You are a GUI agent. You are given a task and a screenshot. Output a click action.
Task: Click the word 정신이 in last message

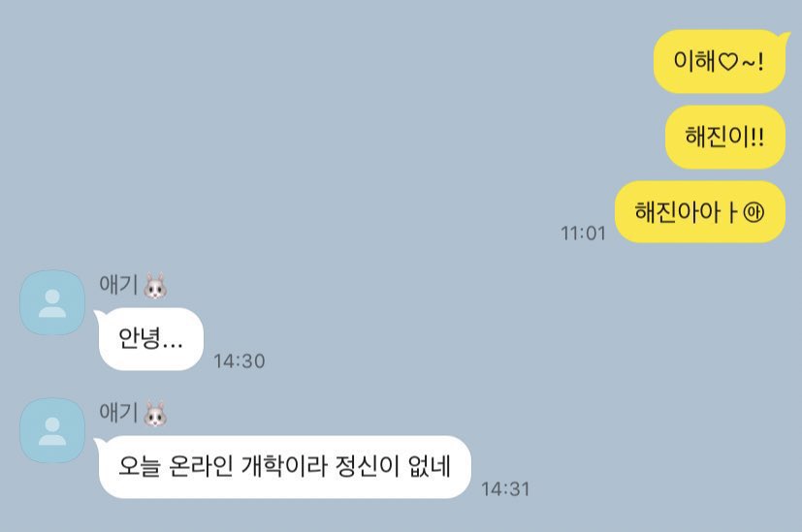point(368,466)
